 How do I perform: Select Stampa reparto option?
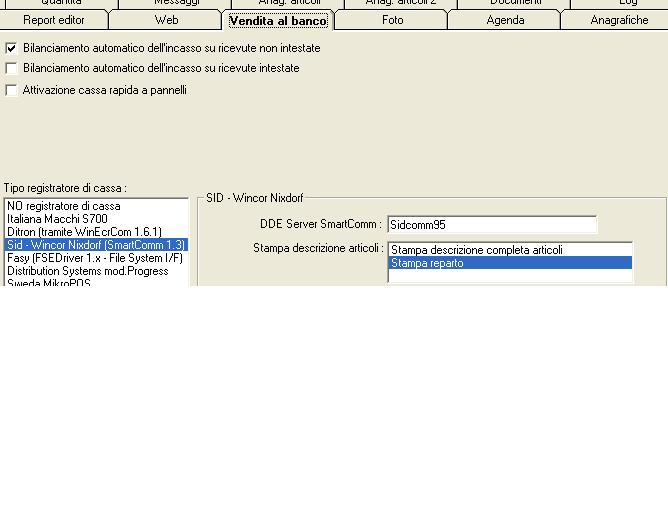(510, 263)
